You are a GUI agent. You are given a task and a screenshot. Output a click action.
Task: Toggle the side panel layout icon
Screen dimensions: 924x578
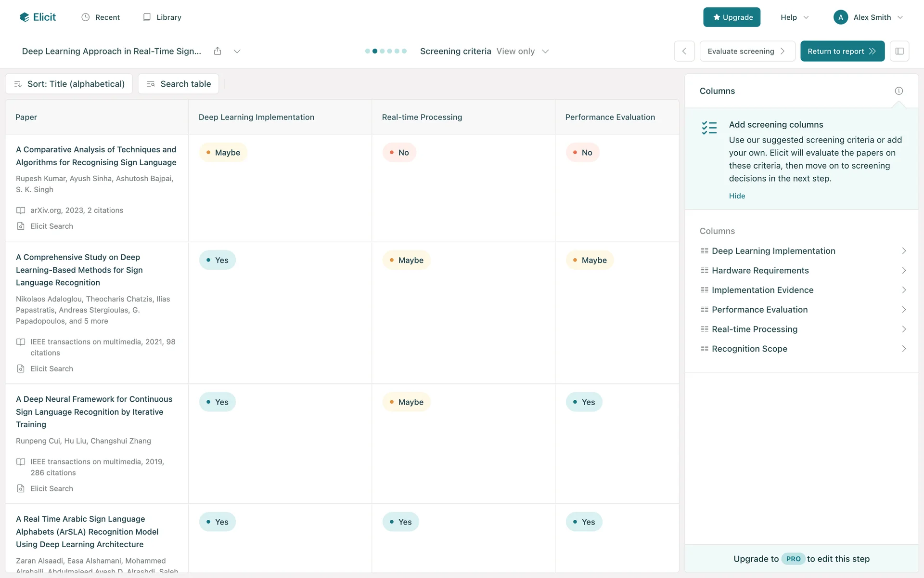pyautogui.click(x=899, y=51)
